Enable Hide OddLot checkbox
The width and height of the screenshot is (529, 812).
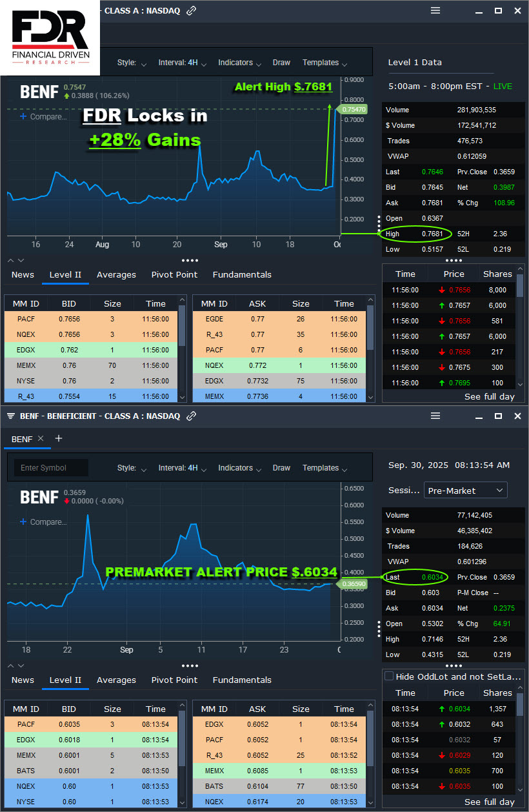coord(389,676)
